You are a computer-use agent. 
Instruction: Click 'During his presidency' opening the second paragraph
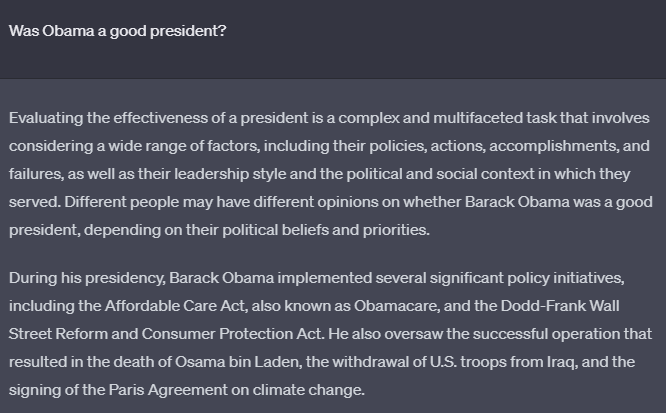pyautogui.click(x=86, y=278)
